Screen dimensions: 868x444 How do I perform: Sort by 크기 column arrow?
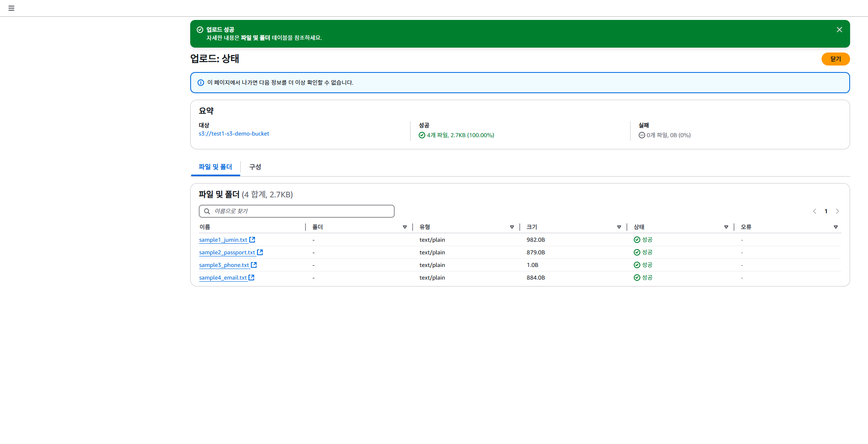[x=619, y=227]
